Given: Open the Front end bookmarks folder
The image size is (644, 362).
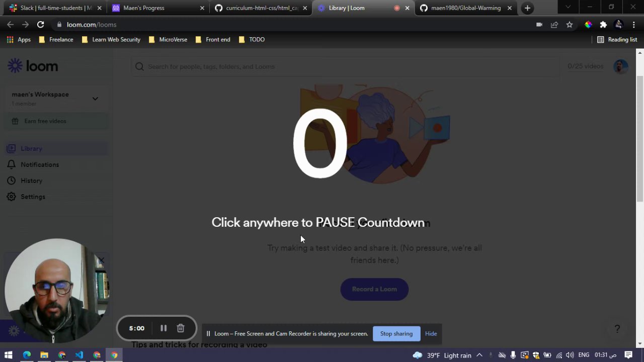Looking at the screenshot, I should click(x=213, y=40).
